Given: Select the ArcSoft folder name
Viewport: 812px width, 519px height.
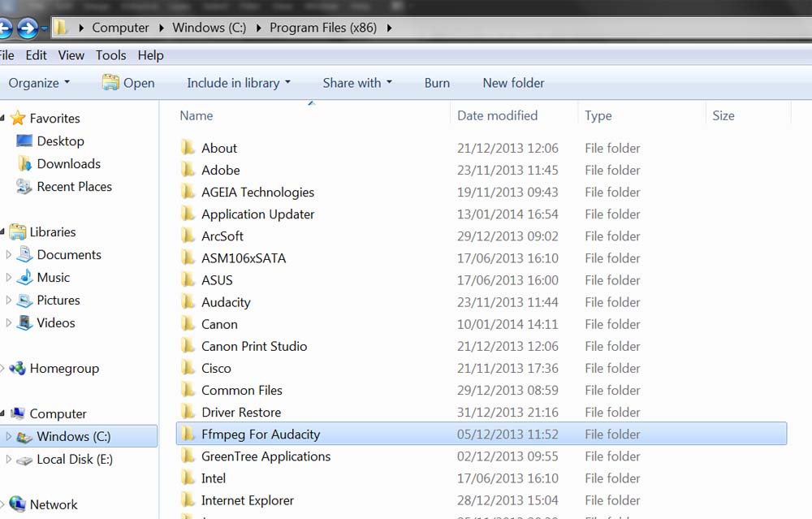Looking at the screenshot, I should [222, 236].
